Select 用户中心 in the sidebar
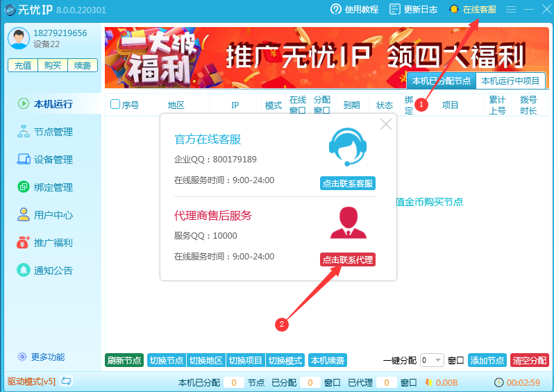Viewport: 554px width, 392px height. click(53, 214)
